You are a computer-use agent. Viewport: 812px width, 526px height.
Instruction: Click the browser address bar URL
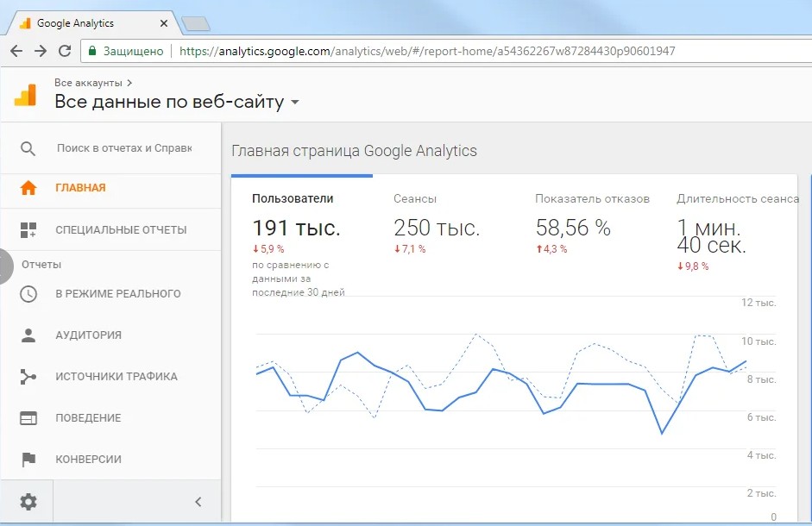coord(427,51)
